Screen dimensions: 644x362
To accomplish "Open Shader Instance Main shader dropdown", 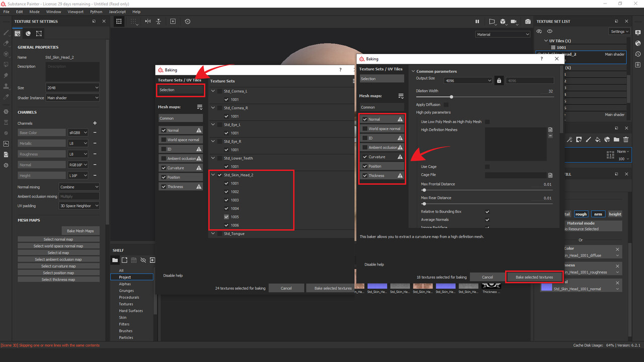I will click(x=73, y=98).
